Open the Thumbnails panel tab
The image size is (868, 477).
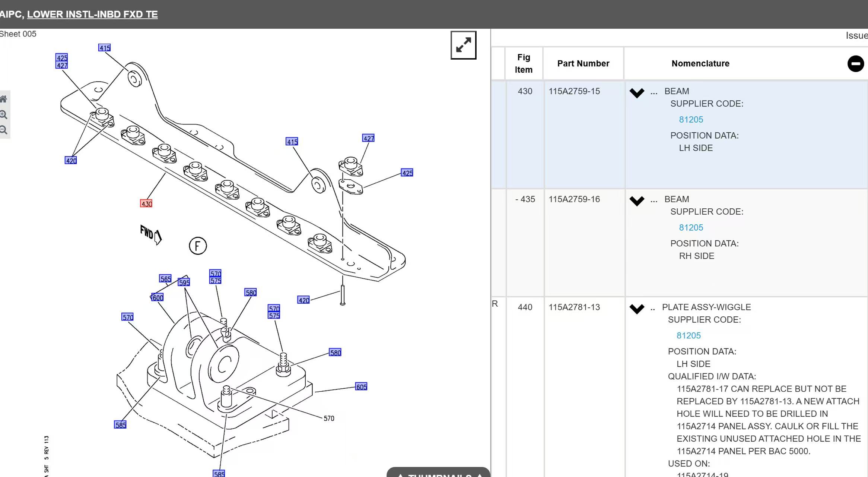(x=438, y=473)
